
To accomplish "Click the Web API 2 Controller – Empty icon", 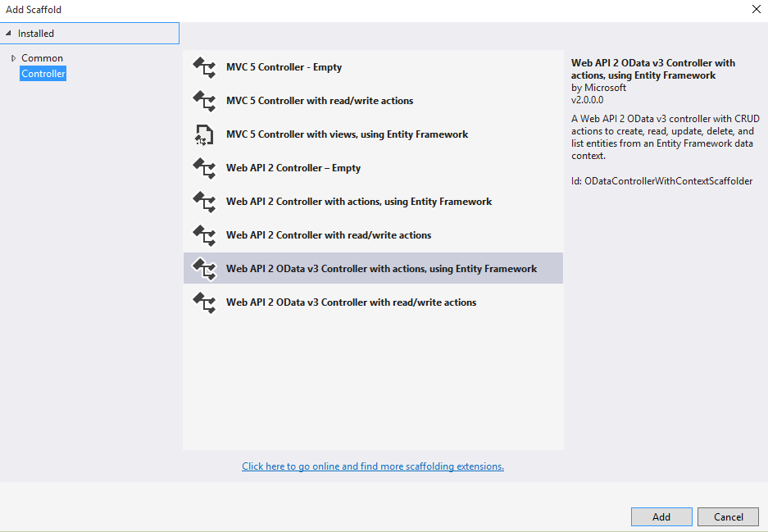I will tap(204, 167).
